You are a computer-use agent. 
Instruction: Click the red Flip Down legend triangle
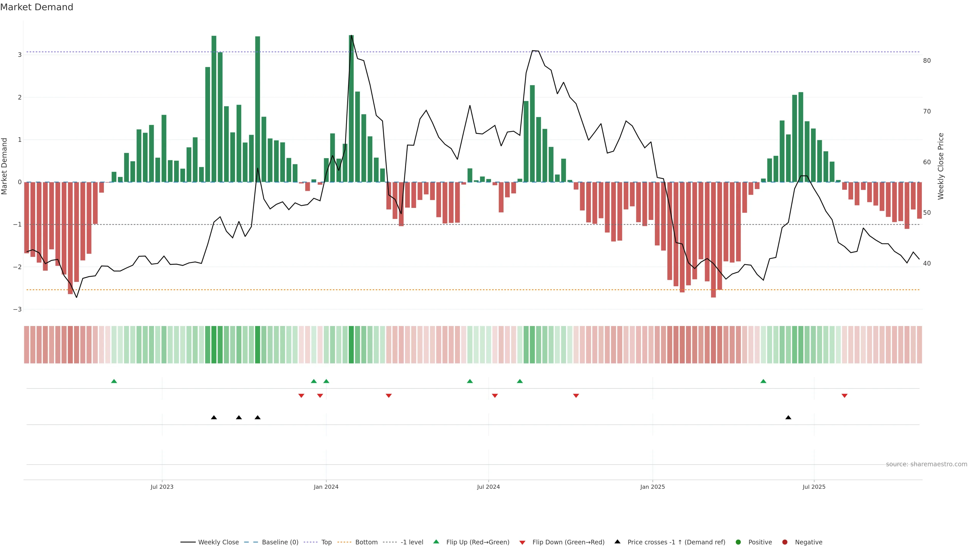tap(522, 542)
